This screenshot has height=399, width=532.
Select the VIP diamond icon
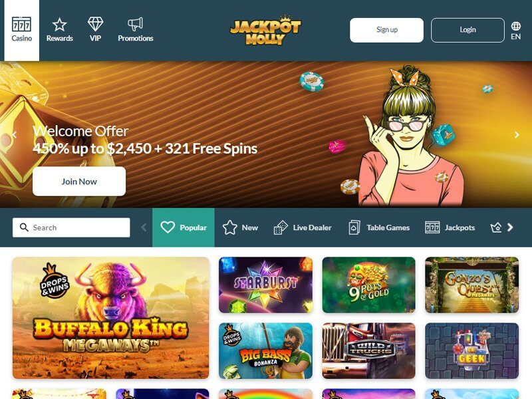pyautogui.click(x=95, y=24)
